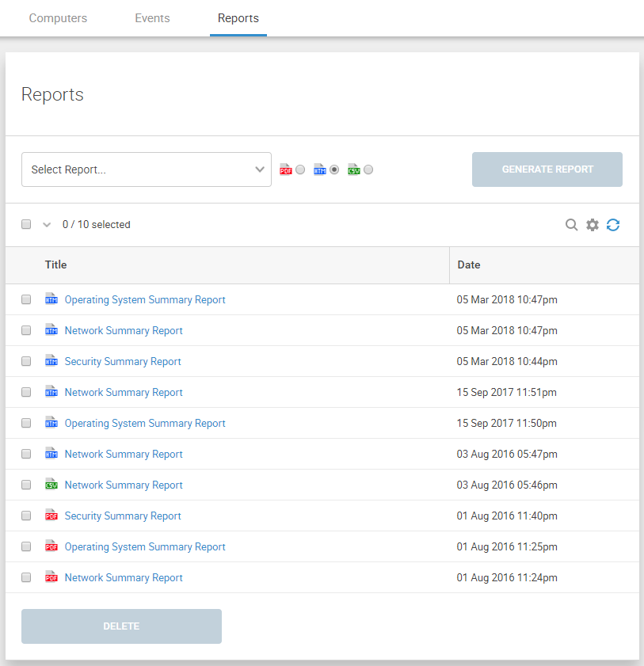Click HTM icon of 15 Sep 2017 Network Summary Report
The image size is (644, 666).
(x=51, y=392)
